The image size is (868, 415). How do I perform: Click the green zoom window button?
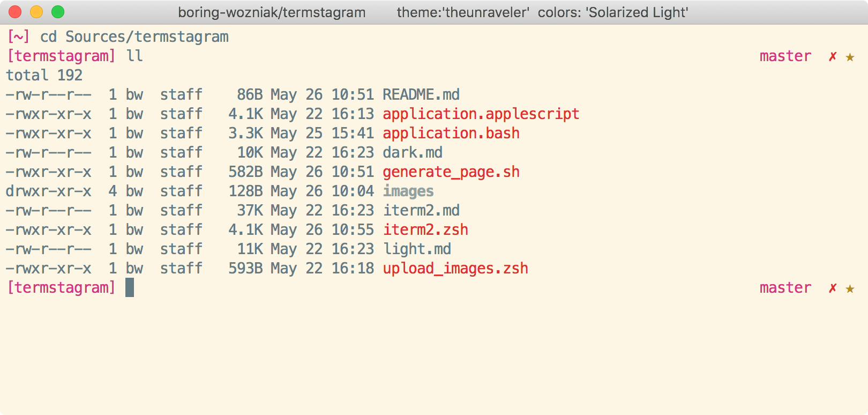click(x=58, y=12)
